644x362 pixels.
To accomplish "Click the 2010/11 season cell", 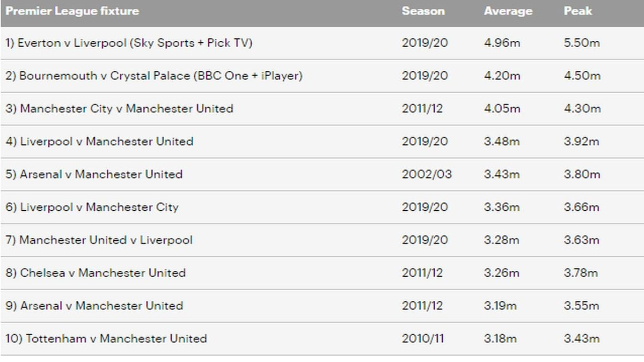I will [423, 338].
